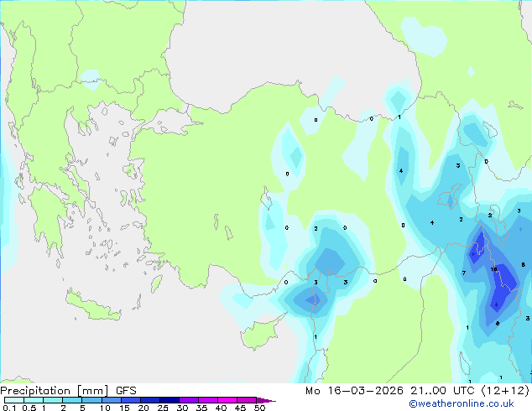Click the legend tick label "0.1"

click(x=9, y=408)
